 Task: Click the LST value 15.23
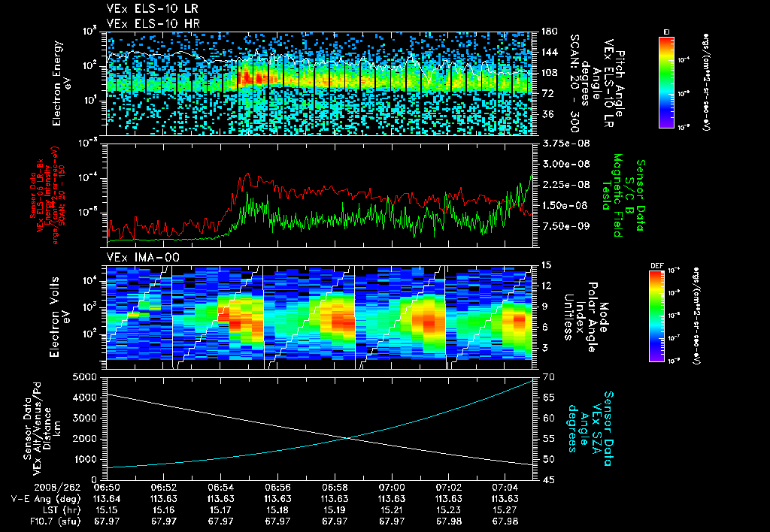click(x=448, y=510)
